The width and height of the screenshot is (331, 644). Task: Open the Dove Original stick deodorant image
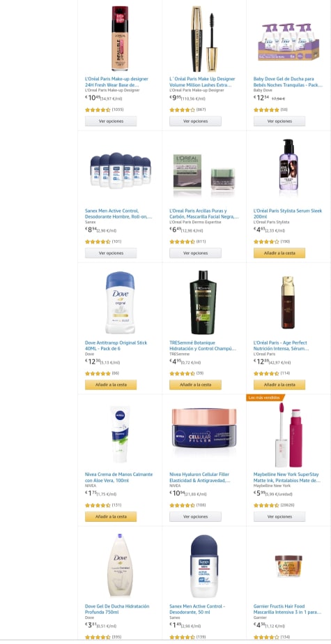pos(120,302)
